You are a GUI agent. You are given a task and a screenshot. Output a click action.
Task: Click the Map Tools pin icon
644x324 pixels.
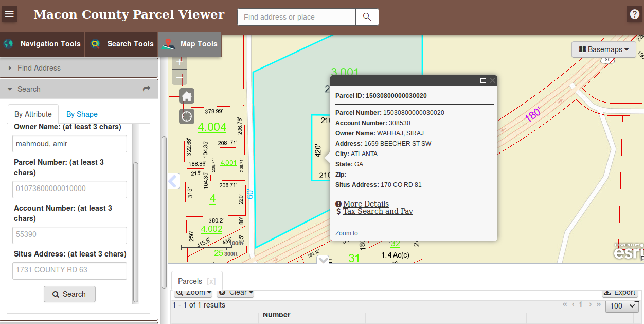point(168,44)
